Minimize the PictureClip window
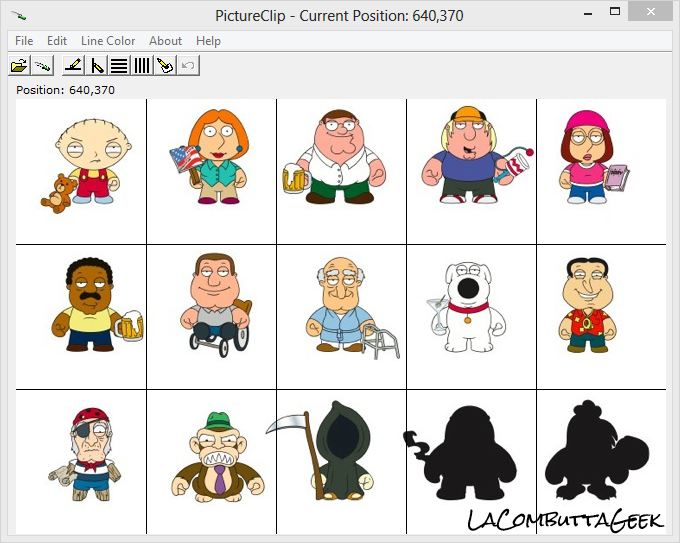Screen dimensions: 680x543 click(588, 13)
